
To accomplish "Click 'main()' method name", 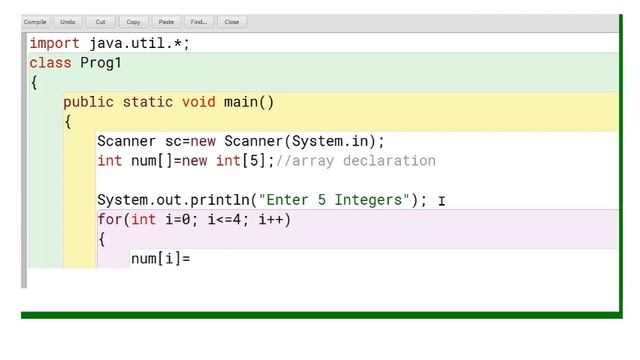I will (249, 102).
